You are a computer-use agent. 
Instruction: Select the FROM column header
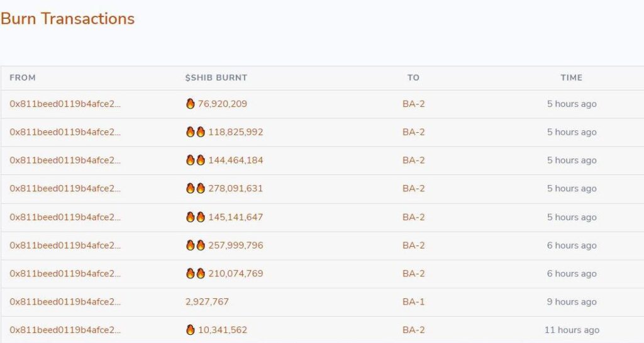(x=23, y=77)
